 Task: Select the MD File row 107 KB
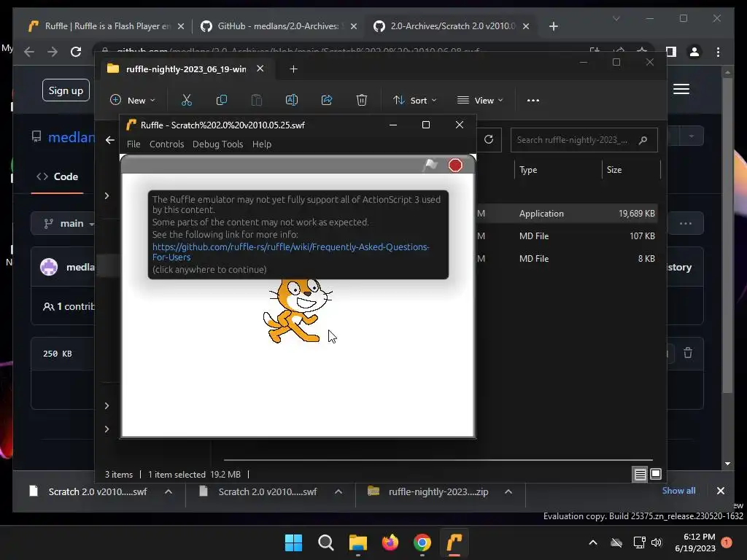[x=567, y=236]
